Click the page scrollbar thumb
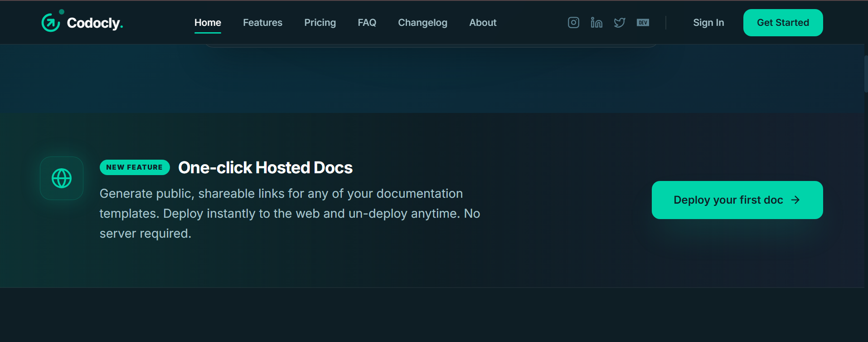Image resolution: width=868 pixels, height=342 pixels. click(x=866, y=73)
